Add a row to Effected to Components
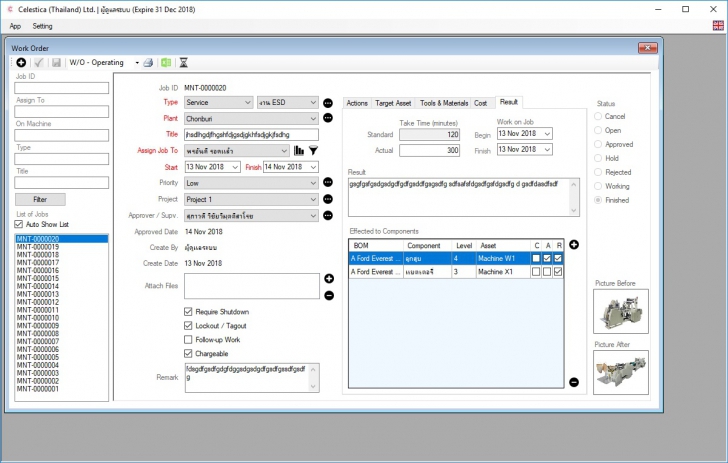The image size is (728, 463). (574, 245)
